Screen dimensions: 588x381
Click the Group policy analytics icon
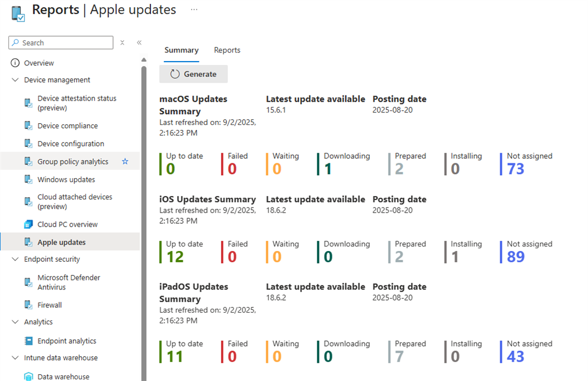(x=28, y=162)
